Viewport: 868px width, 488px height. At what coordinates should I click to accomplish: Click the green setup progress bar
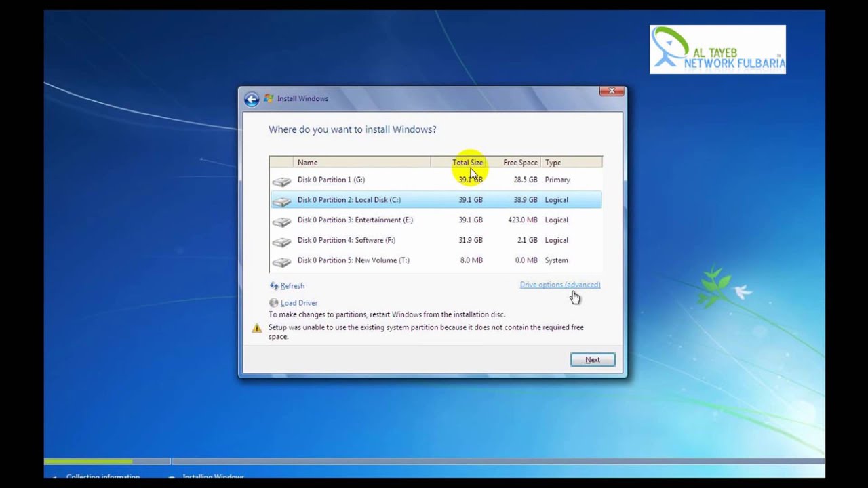click(88, 462)
